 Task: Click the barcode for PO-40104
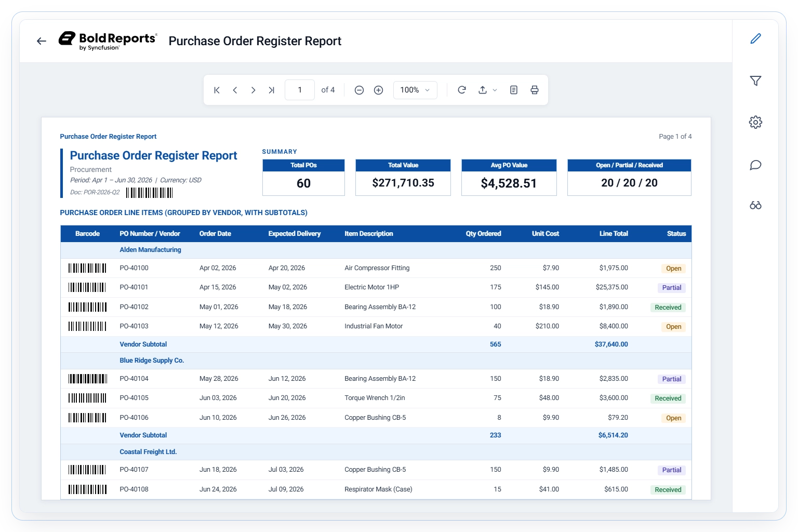click(x=87, y=379)
